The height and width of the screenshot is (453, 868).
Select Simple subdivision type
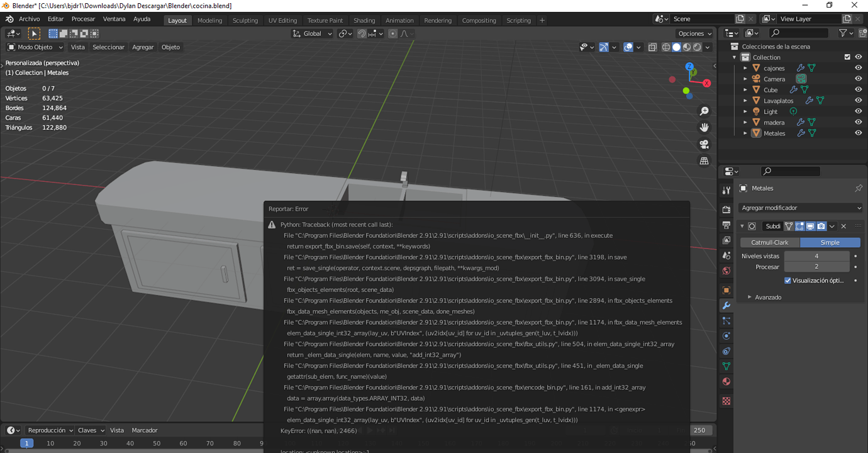[830, 242]
